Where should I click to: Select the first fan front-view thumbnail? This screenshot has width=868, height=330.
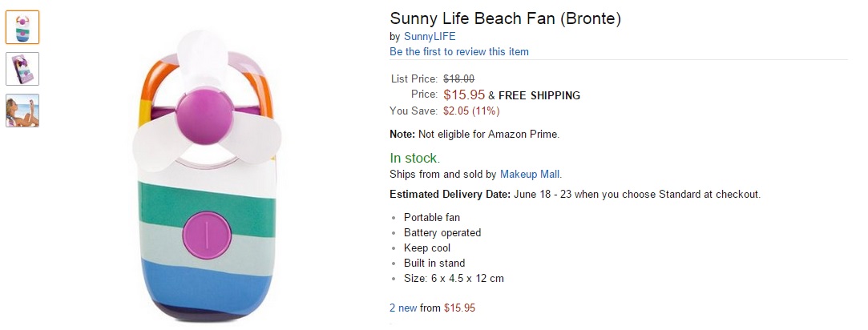pos(22,27)
